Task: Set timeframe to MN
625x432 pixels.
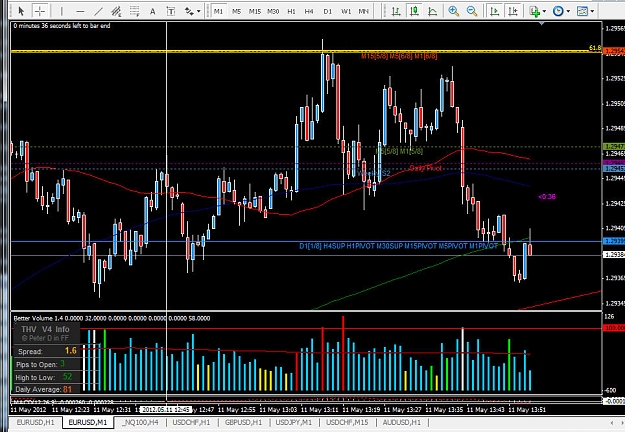Action: tap(364, 11)
